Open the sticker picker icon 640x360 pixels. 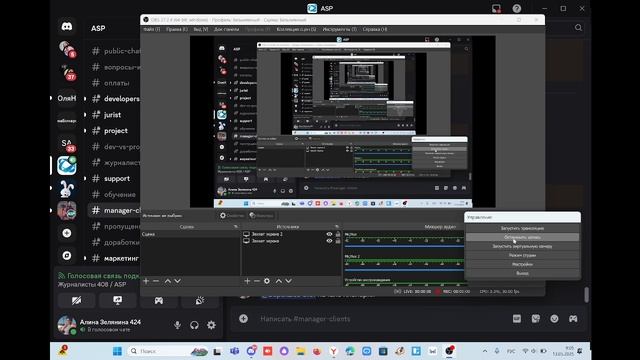pos(536,318)
